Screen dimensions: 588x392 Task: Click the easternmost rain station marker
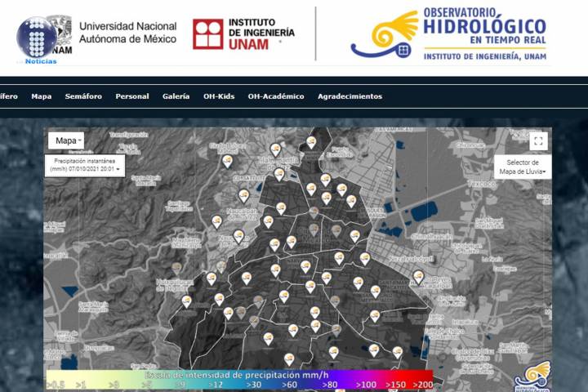(x=418, y=276)
